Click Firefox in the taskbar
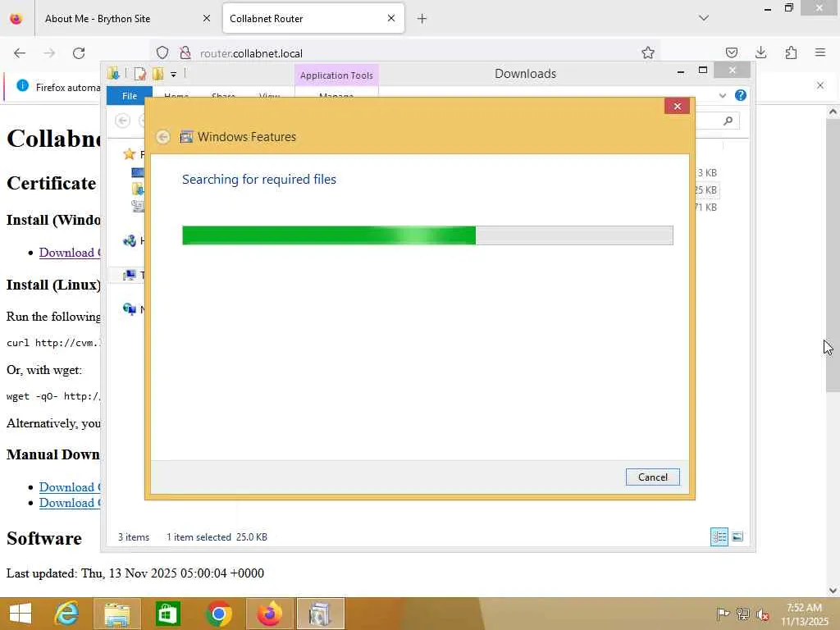This screenshot has width=840, height=630. (269, 614)
